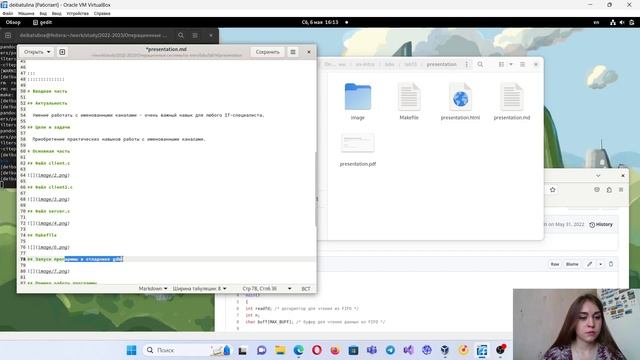Open the gedit hamburger menu
Image resolution: width=640 pixels, height=360 pixels.
[293, 52]
